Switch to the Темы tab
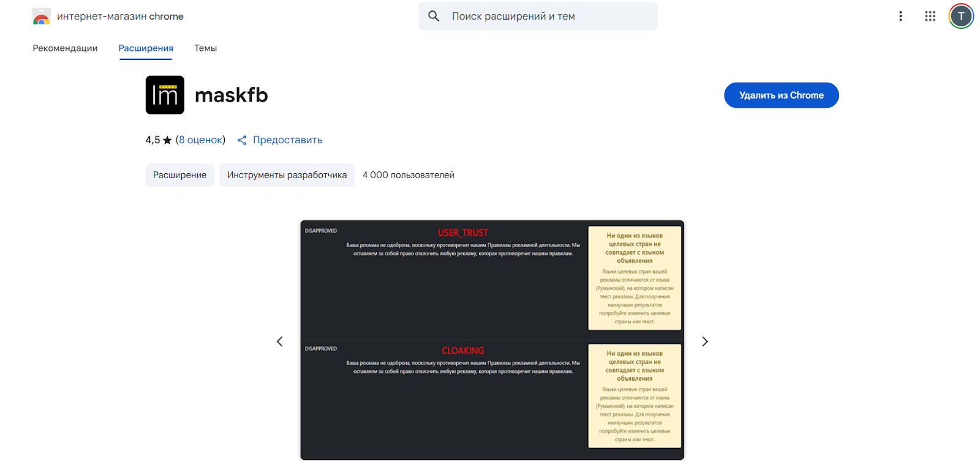The image size is (980, 461). click(x=205, y=48)
